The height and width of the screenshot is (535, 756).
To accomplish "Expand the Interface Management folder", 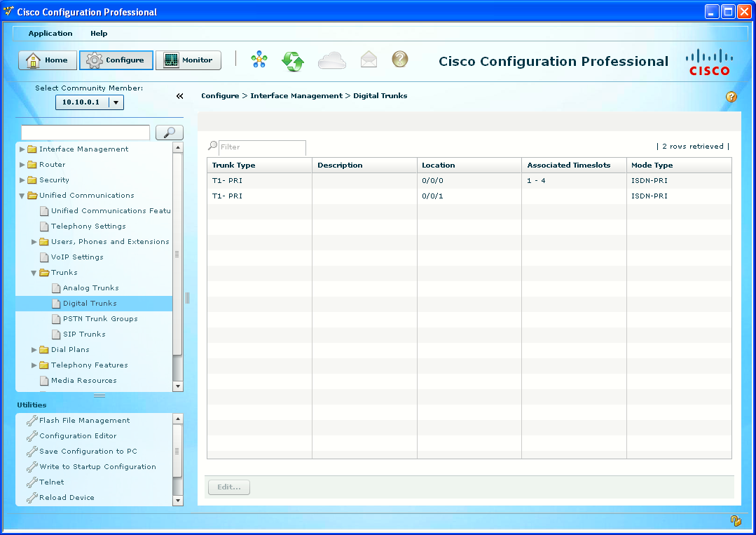I will tap(22, 149).
